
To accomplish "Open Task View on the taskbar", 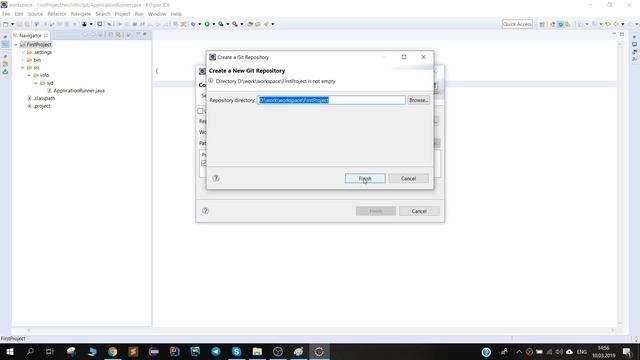I will point(50,351).
